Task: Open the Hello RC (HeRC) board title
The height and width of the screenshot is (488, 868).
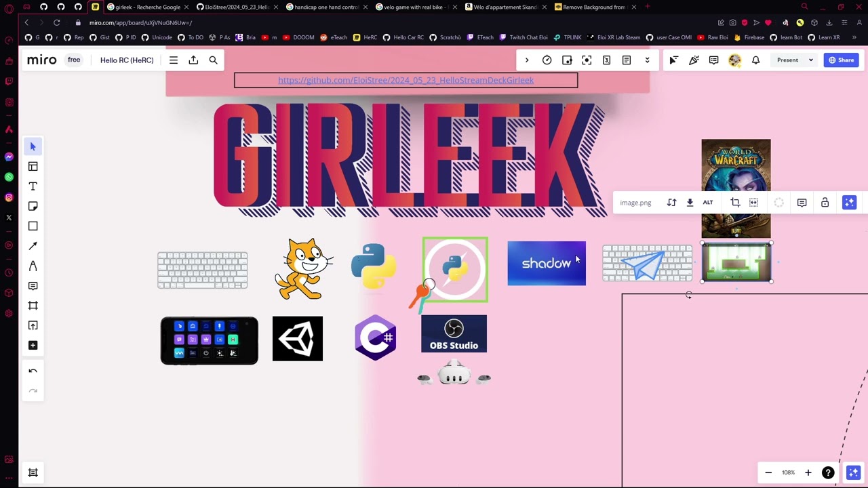Action: (127, 60)
